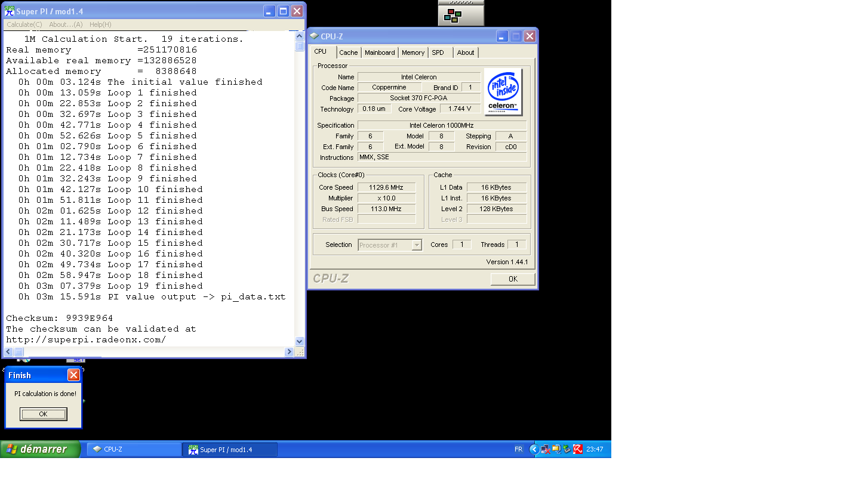
Task: Switch to Super PI / mod1.4 taskbar button
Action: pyautogui.click(x=230, y=450)
